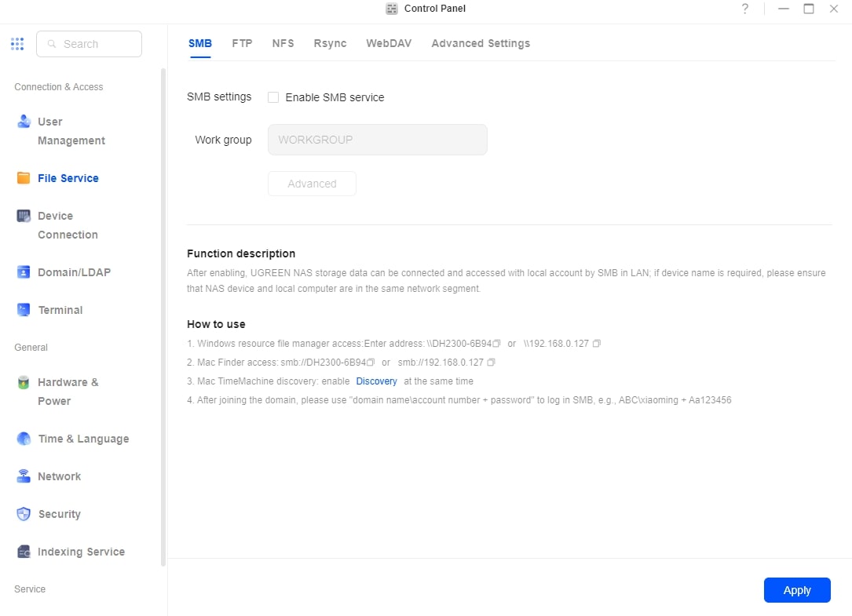This screenshot has height=616, width=852.
Task: Click the Apply button
Action: [x=796, y=590]
